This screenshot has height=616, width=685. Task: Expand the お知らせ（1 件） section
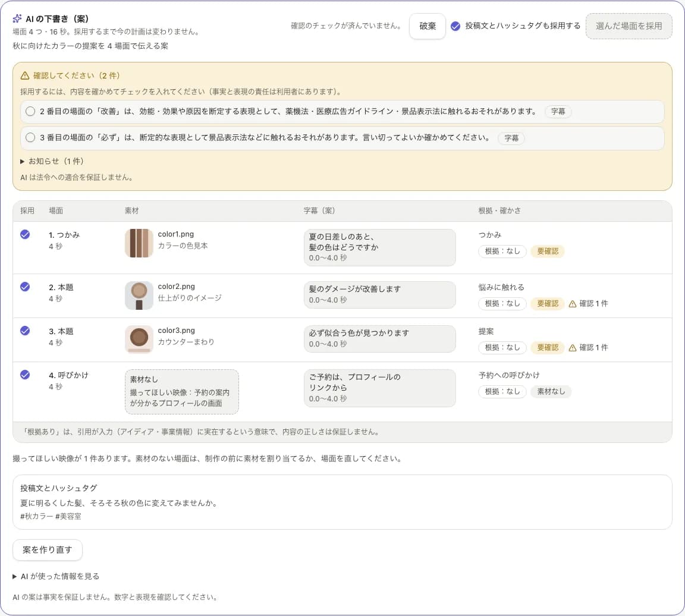pos(52,161)
